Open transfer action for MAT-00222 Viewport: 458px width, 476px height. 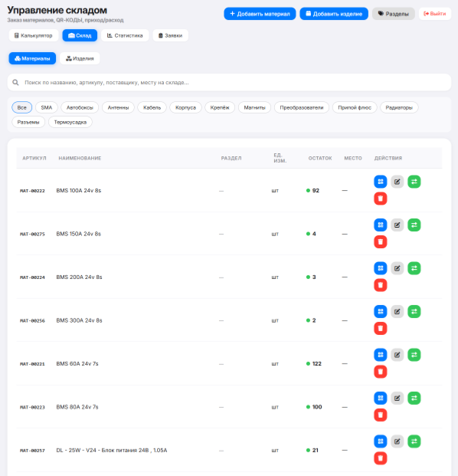[x=414, y=182]
